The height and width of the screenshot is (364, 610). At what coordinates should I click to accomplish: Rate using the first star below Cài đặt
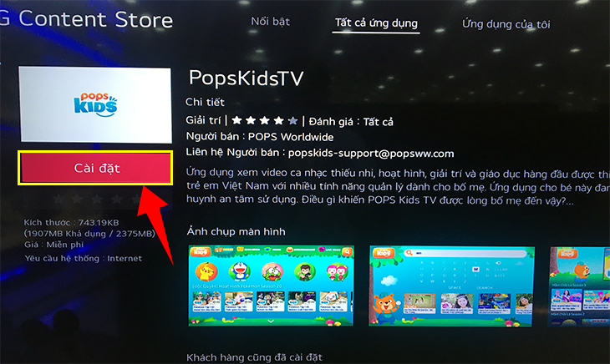[58, 200]
